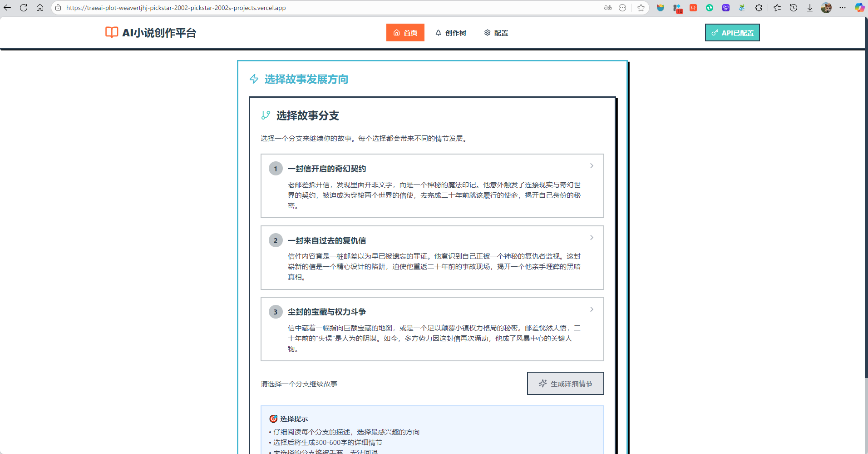Expand the chevron on 尘封的宝藏与权力斗争
Screen dimensions: 868x454
592,309
